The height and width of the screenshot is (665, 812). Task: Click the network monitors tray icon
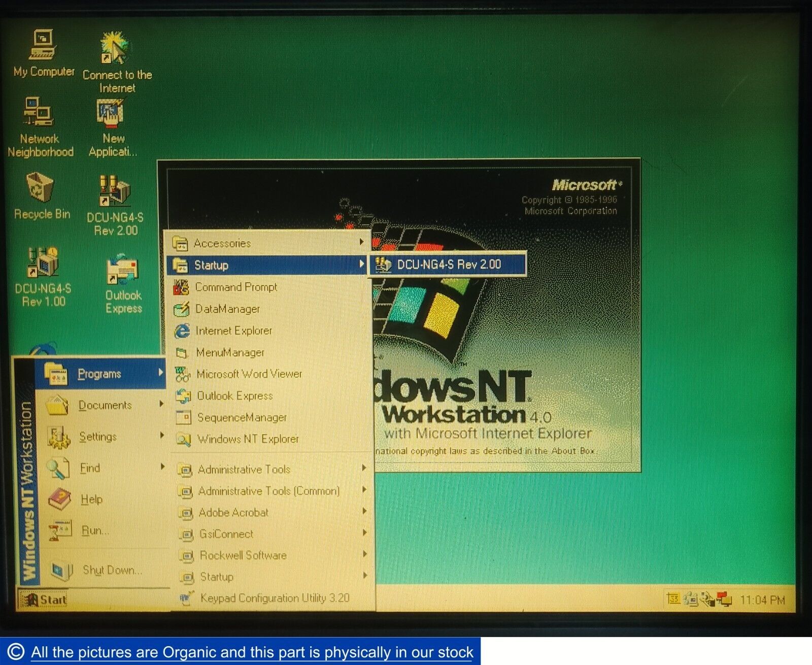point(724,600)
